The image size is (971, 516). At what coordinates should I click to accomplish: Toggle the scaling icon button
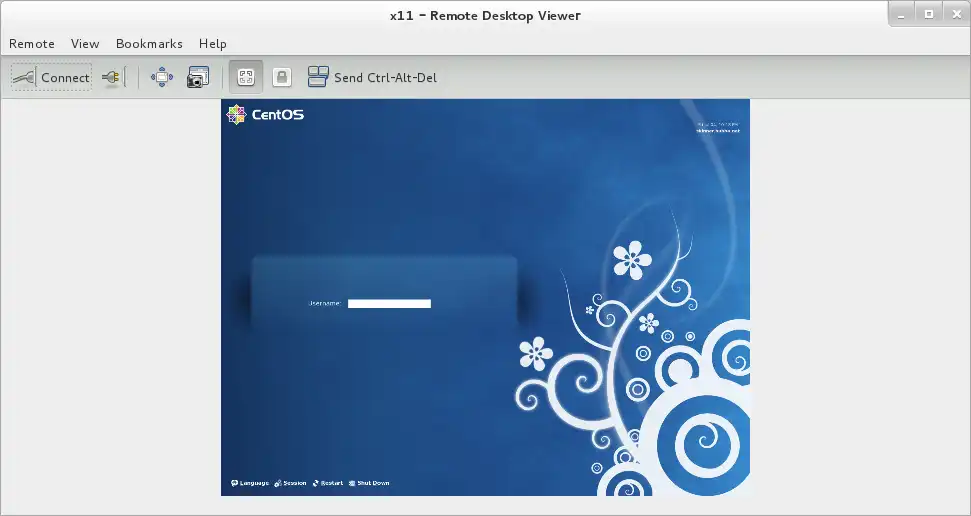click(x=246, y=77)
